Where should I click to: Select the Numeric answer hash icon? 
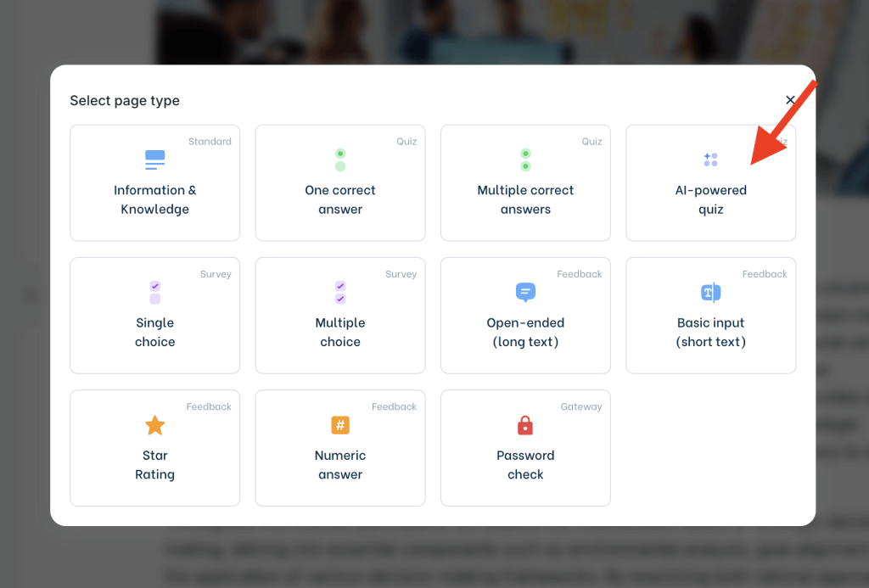340,425
